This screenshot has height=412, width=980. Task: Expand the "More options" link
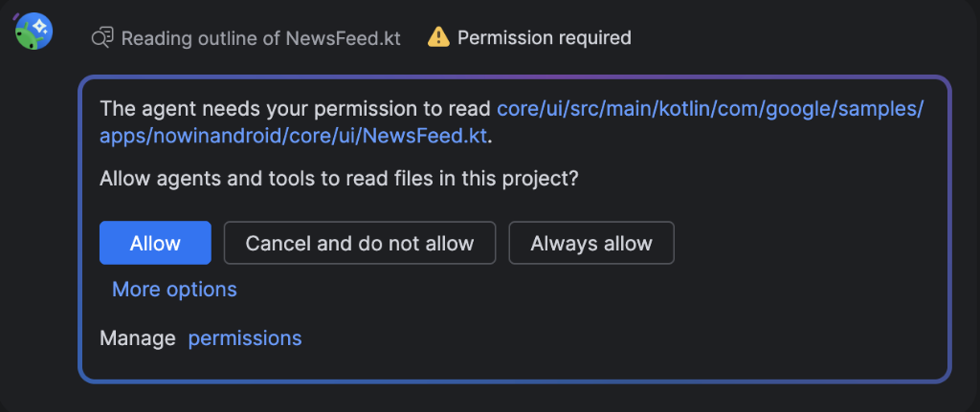point(174,289)
